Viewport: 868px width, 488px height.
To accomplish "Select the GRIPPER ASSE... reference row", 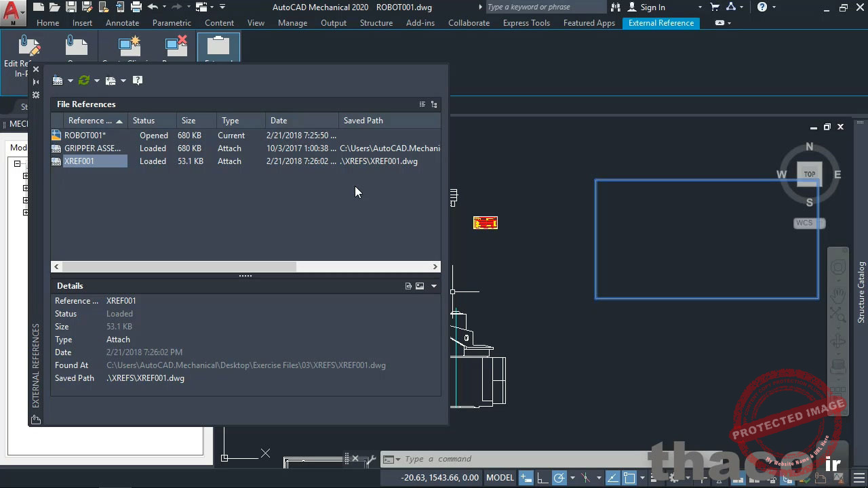I will [245, 148].
